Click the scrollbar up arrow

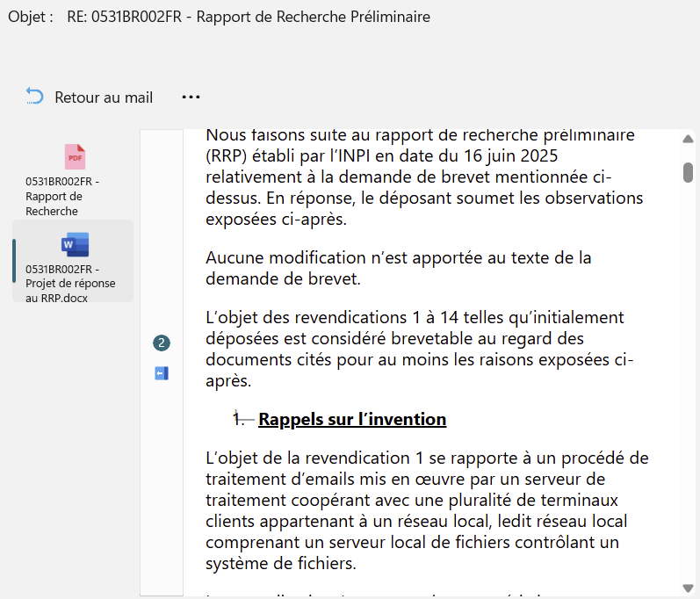688,139
